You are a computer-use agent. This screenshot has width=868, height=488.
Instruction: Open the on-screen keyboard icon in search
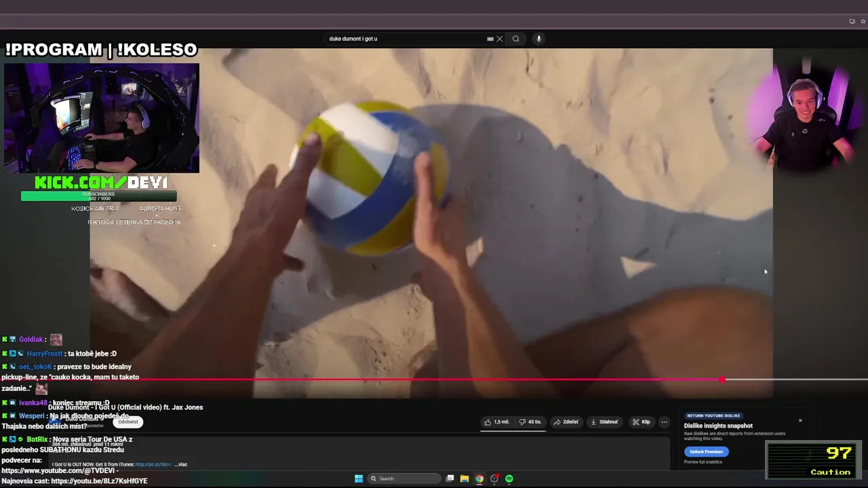pos(490,39)
